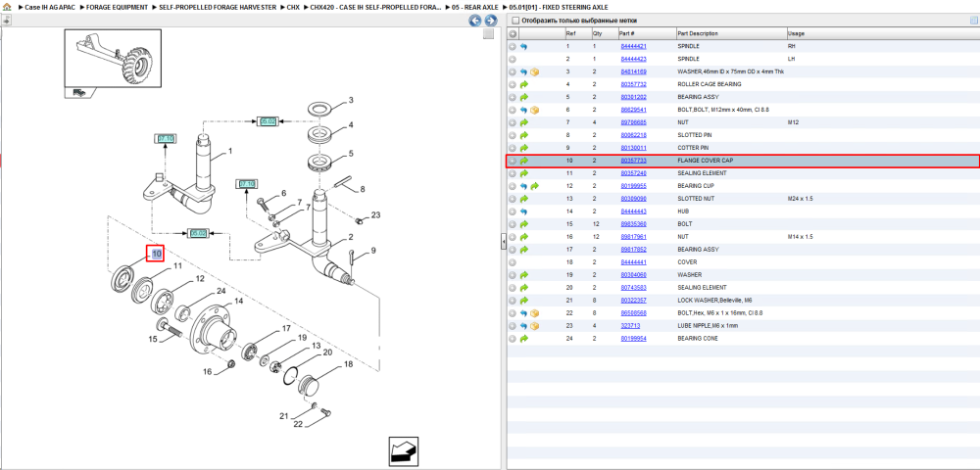Open part number link 89817961

[x=633, y=237]
